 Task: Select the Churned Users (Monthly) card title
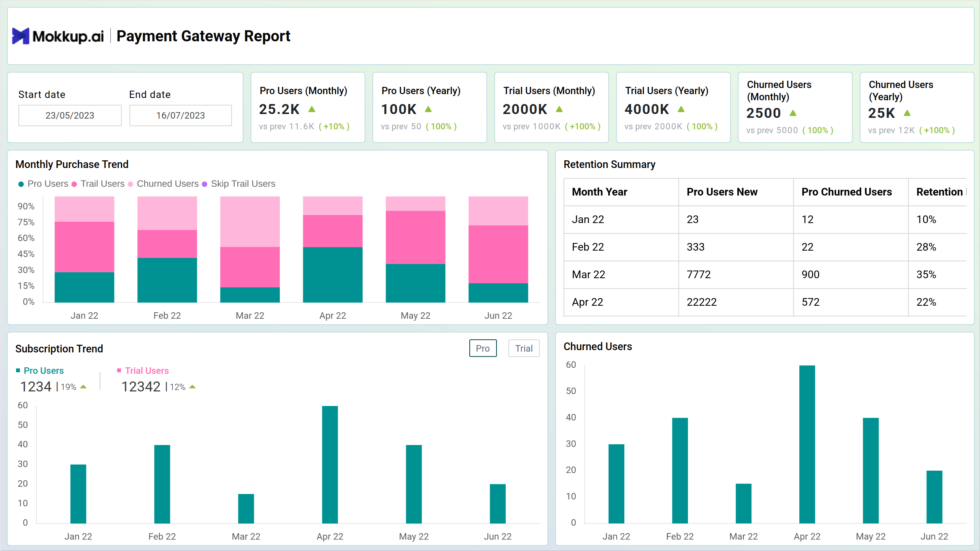click(x=779, y=91)
